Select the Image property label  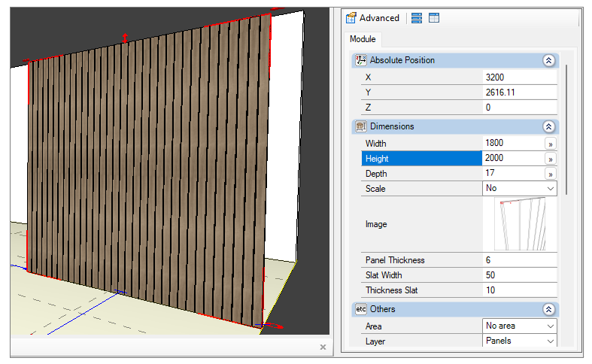pos(376,224)
